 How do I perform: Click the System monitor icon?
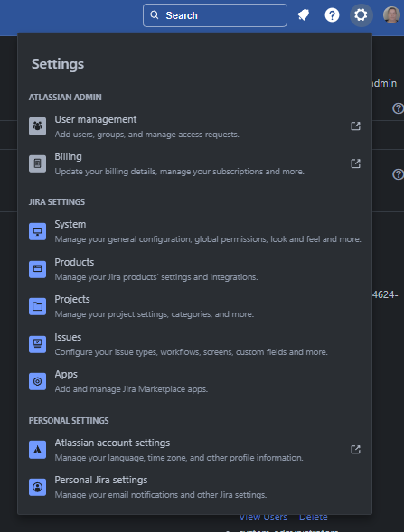pos(37,231)
